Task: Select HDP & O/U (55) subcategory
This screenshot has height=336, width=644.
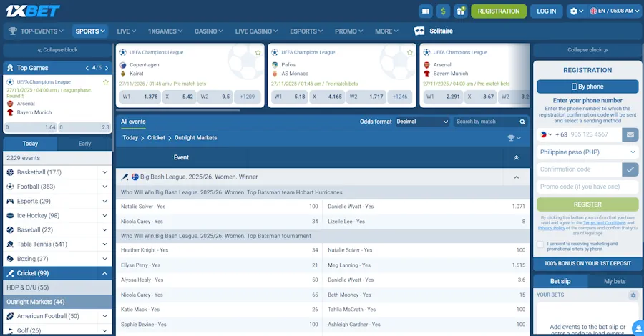Action: click(57, 287)
